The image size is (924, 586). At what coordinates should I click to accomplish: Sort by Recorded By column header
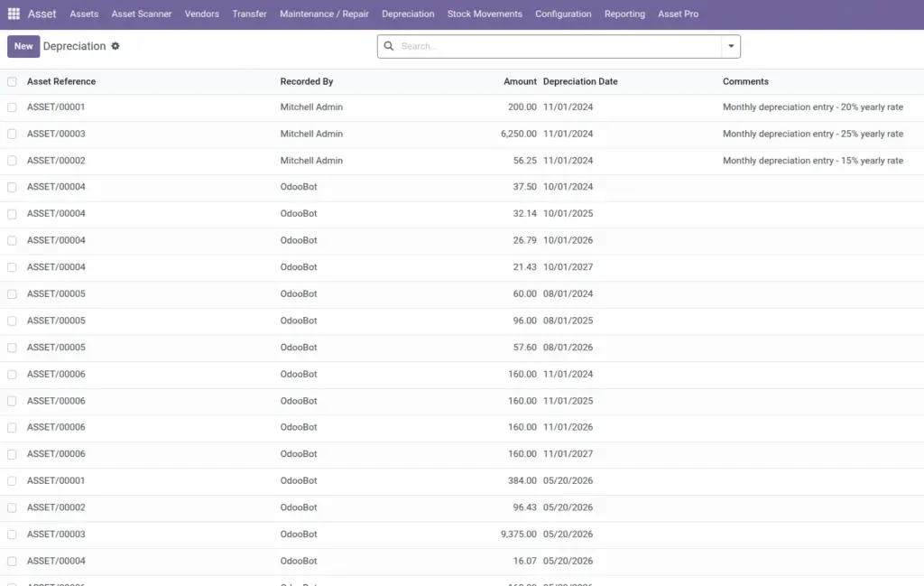(307, 81)
